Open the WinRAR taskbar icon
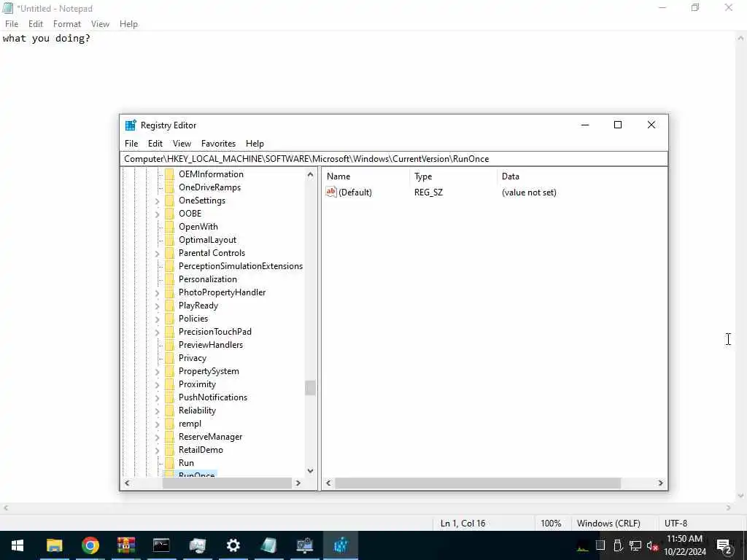Image resolution: width=747 pixels, height=560 pixels. 126,545
